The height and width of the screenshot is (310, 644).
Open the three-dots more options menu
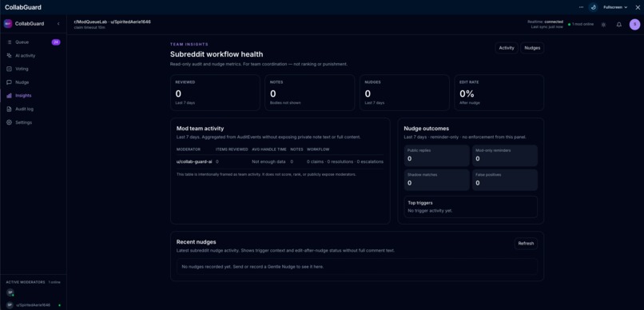click(581, 7)
